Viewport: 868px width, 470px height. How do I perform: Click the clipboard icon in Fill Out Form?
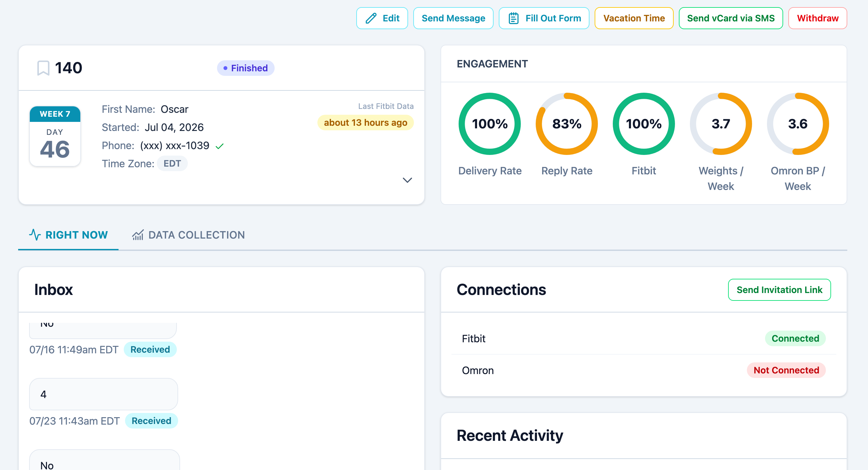pos(513,18)
